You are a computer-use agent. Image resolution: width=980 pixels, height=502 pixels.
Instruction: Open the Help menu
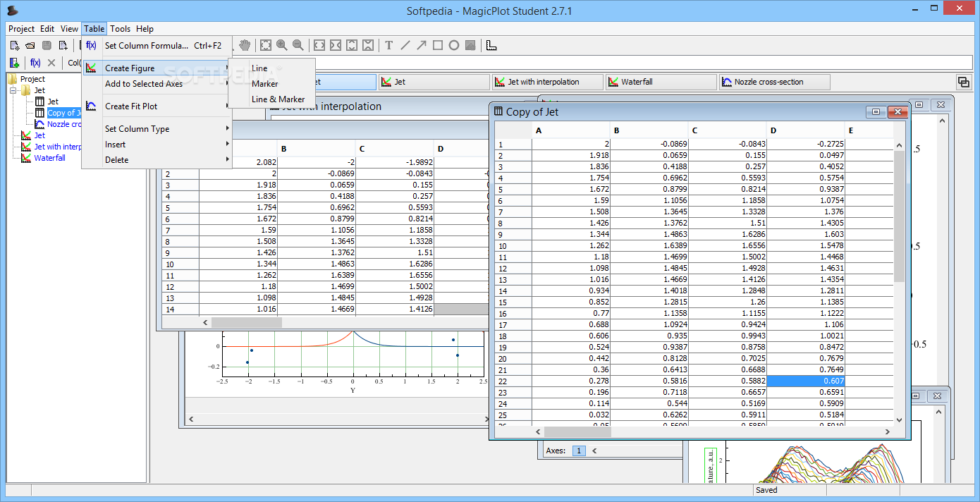tap(145, 29)
